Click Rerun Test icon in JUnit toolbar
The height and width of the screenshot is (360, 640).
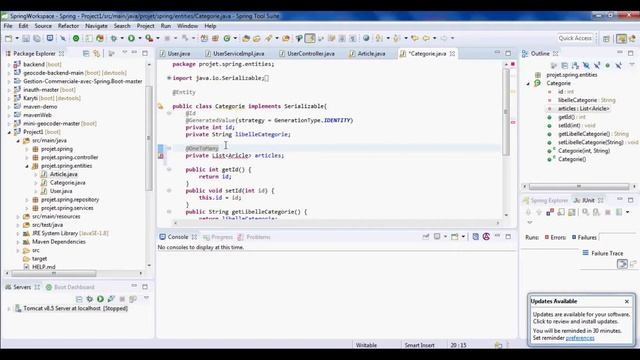[x=586, y=212]
